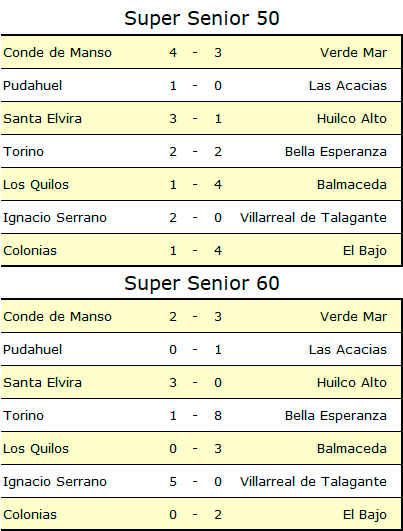Click Verde Mar in the Super Senior 50 table
The image size is (403, 531).
[x=353, y=52]
